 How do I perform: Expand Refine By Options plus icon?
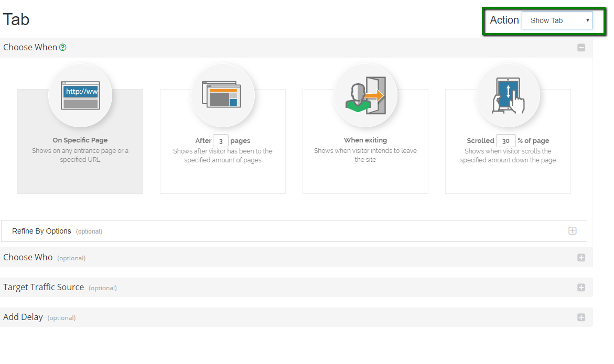(573, 231)
